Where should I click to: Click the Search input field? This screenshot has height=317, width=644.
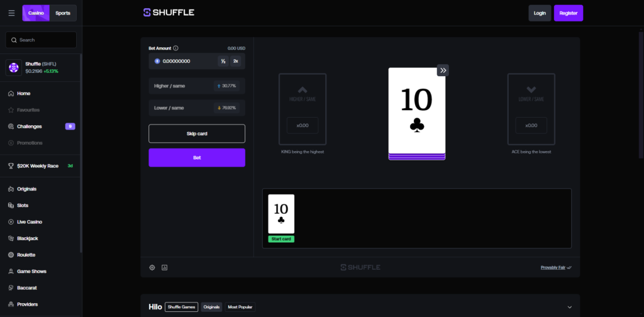(41, 40)
